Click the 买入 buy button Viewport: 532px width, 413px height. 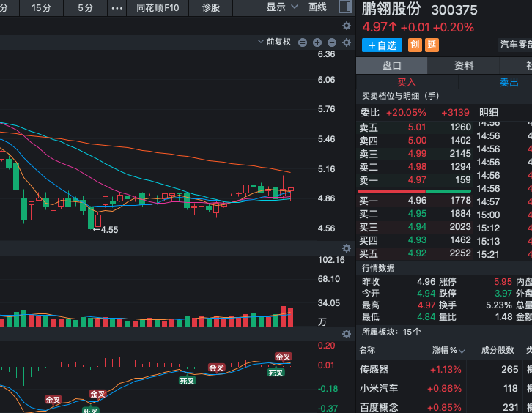(x=407, y=82)
